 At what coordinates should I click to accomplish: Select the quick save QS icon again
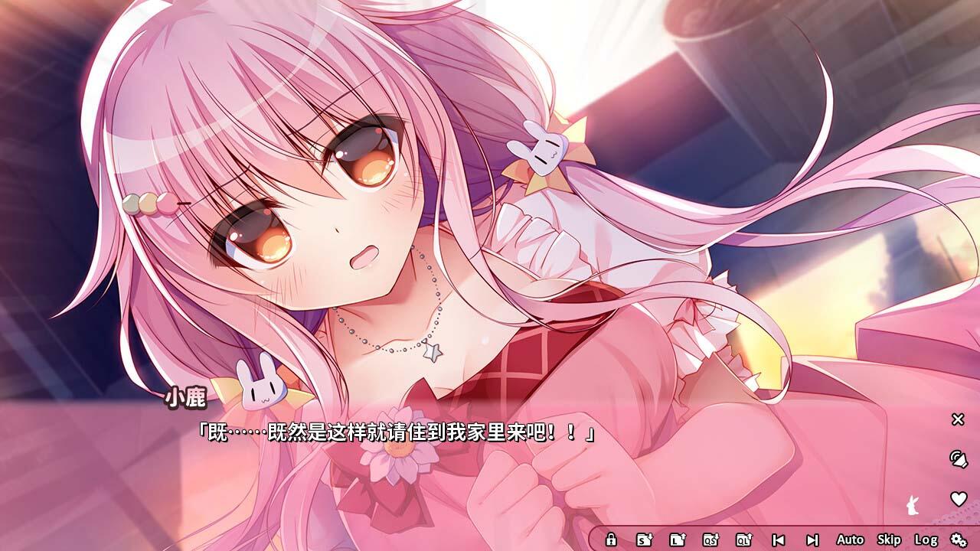(710, 540)
